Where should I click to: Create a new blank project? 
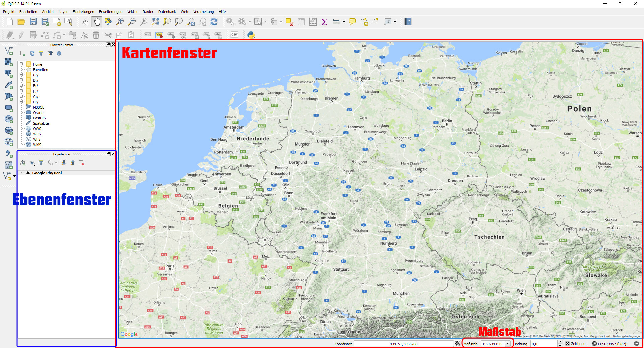(10, 22)
